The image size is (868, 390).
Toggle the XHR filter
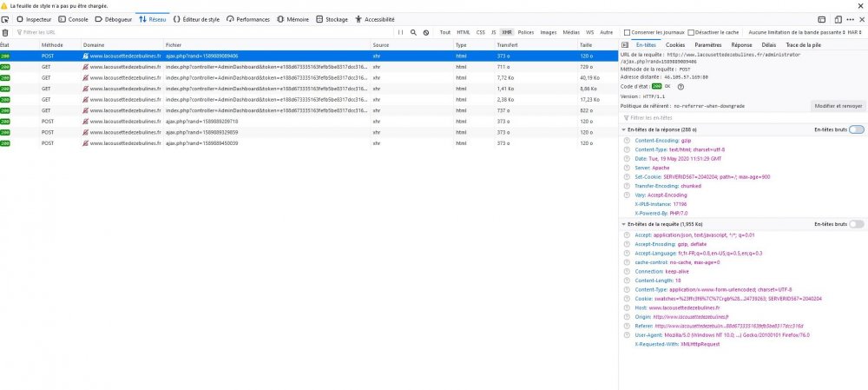[507, 33]
